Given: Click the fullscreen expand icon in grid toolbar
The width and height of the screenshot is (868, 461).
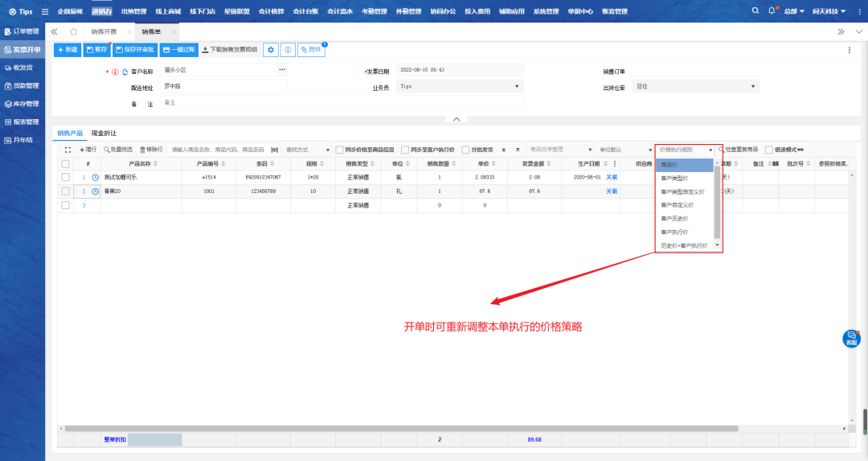Looking at the screenshot, I should coord(68,150).
